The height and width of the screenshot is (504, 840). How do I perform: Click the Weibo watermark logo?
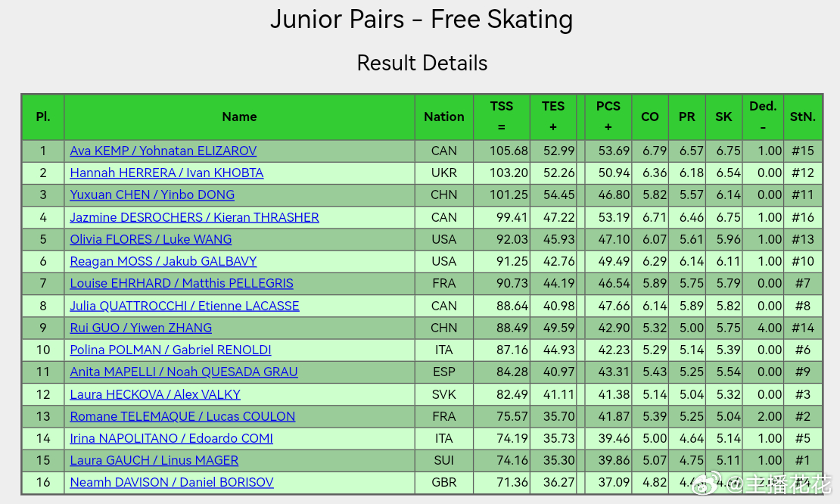(x=709, y=484)
